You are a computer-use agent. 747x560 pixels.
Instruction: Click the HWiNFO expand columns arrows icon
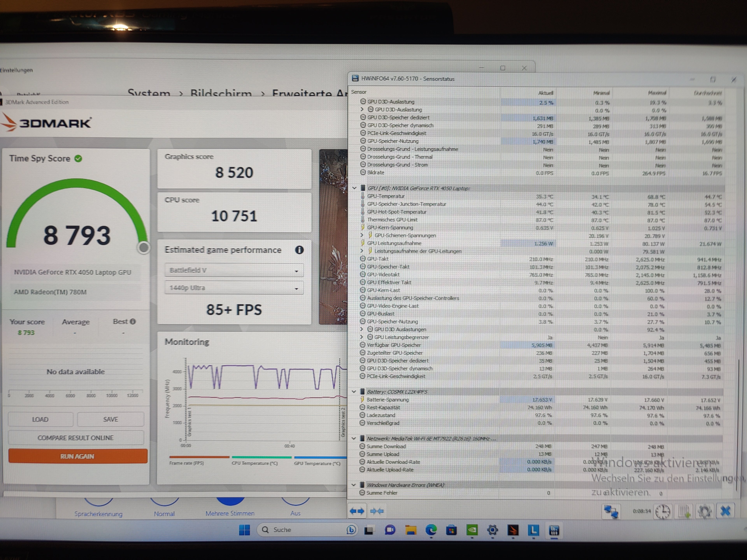point(357,511)
